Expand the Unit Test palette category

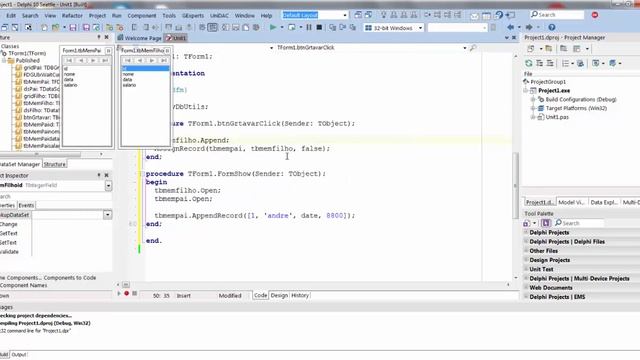pos(526,269)
